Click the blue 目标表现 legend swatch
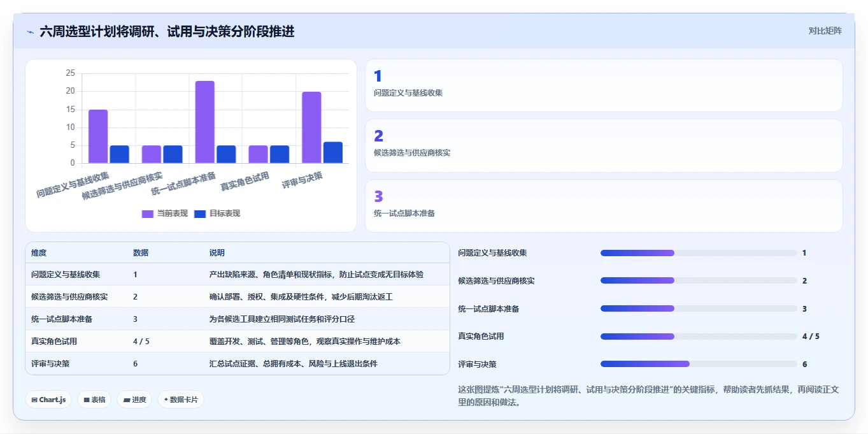 tap(200, 213)
